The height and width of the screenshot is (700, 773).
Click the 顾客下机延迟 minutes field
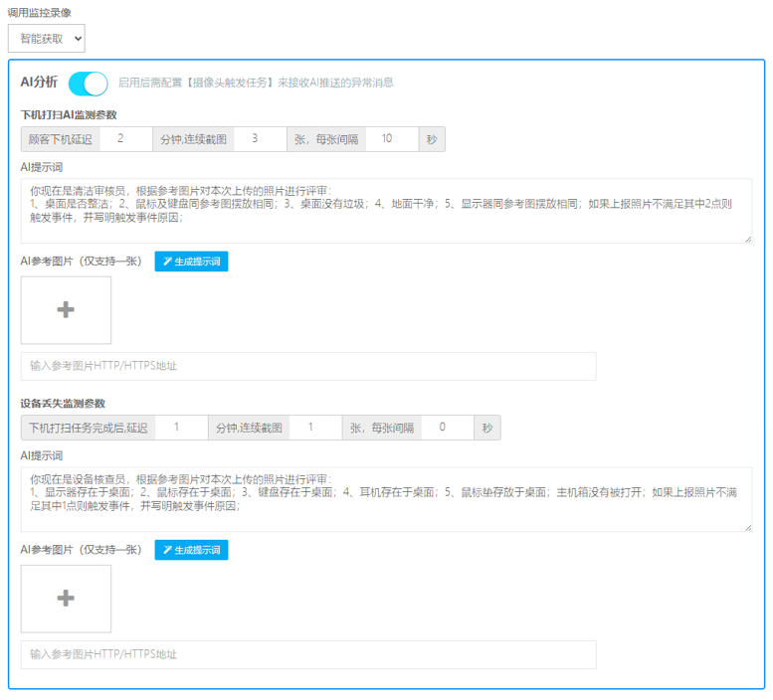(x=125, y=139)
